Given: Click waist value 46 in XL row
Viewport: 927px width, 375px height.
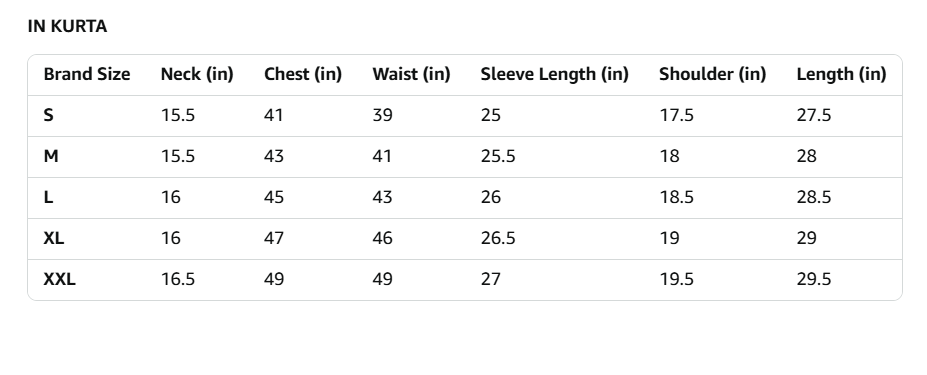Looking at the screenshot, I should (x=383, y=238).
